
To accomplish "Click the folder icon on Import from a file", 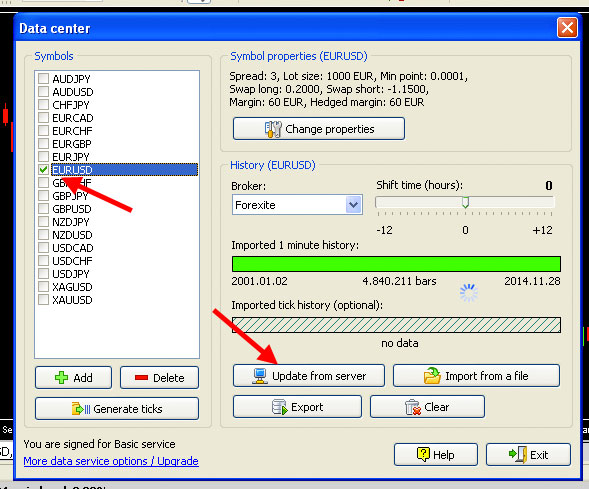I will tap(432, 376).
